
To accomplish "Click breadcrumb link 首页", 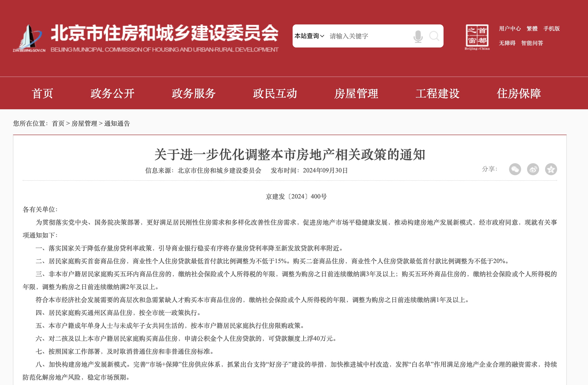I will 58,123.
